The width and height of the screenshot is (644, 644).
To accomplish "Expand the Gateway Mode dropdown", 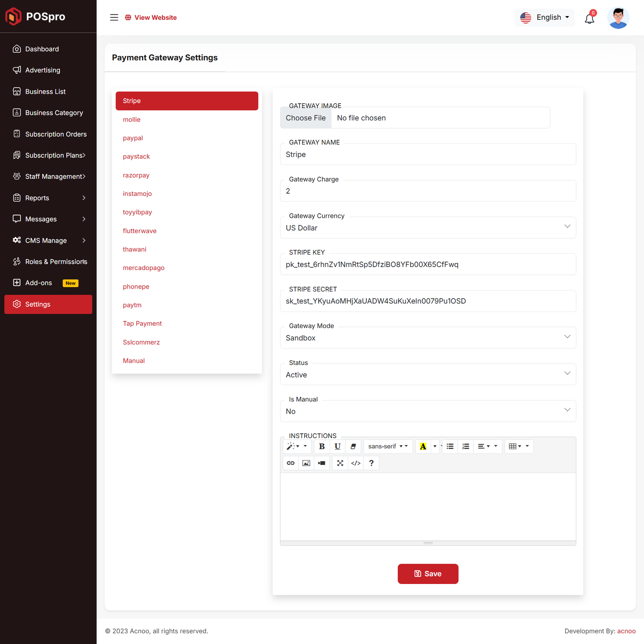I will [x=427, y=338].
